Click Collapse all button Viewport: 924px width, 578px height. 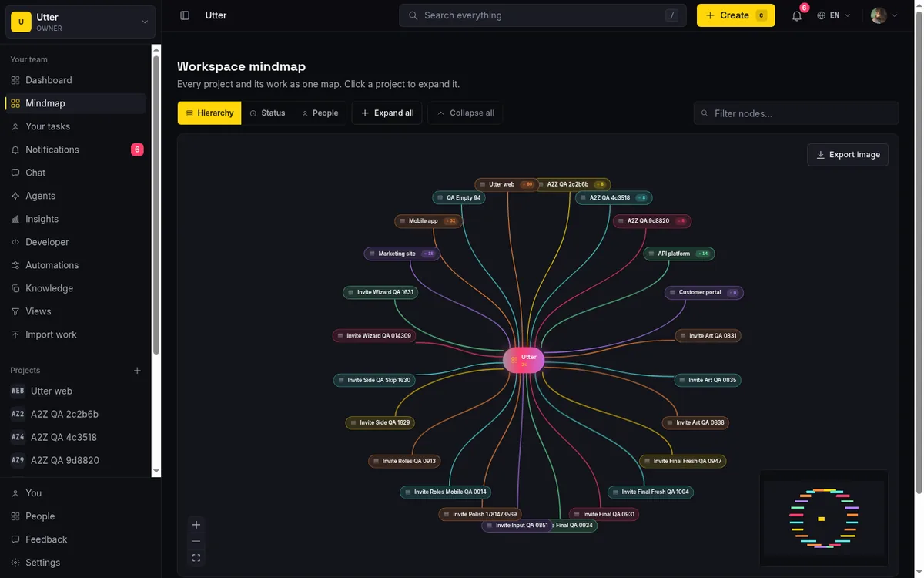465,113
